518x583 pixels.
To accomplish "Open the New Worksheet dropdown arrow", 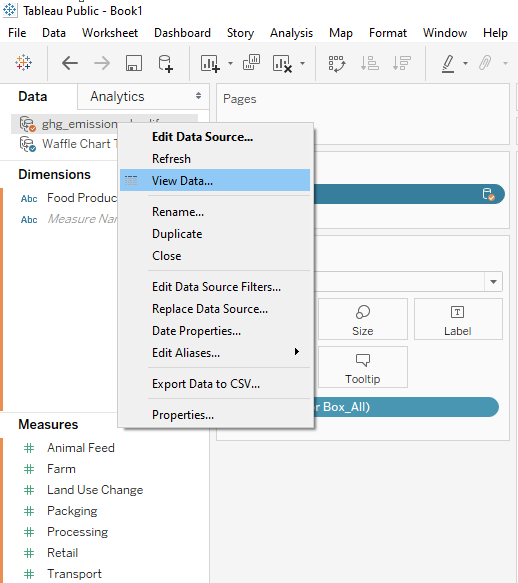I will [231, 64].
